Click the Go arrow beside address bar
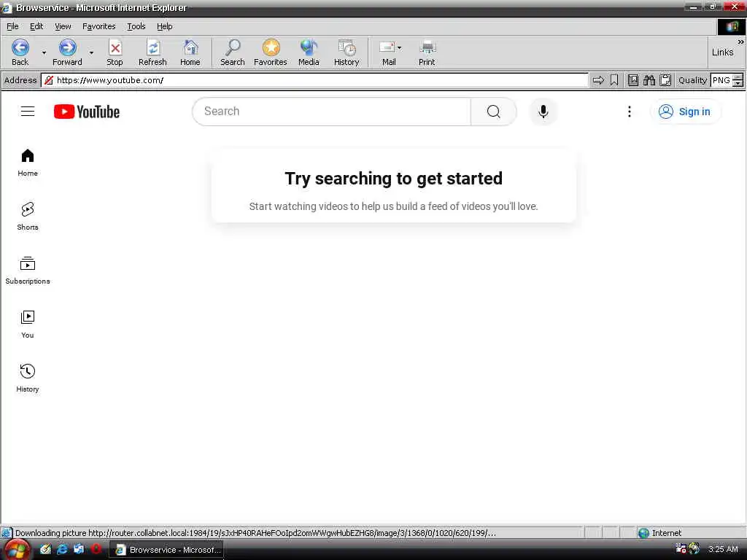Viewport: 747px width, 560px height. pos(598,80)
